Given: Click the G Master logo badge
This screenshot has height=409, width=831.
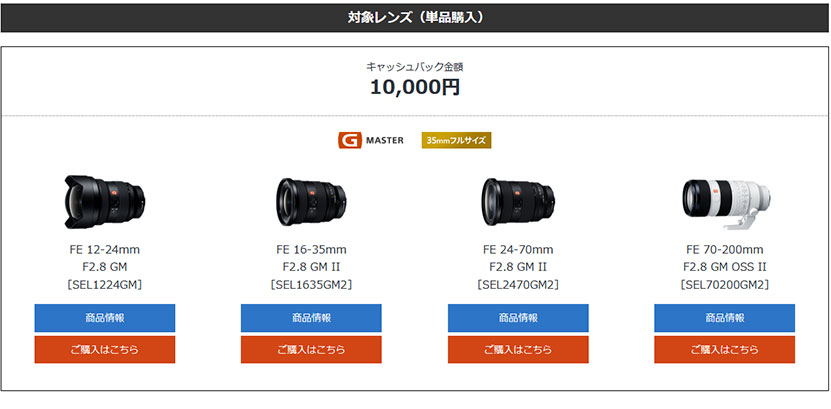Looking at the screenshot, I should coord(370,140).
